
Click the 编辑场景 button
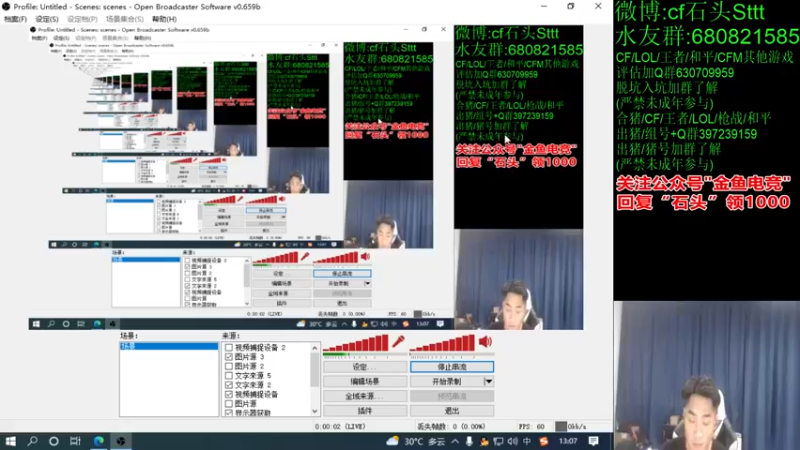(x=365, y=382)
